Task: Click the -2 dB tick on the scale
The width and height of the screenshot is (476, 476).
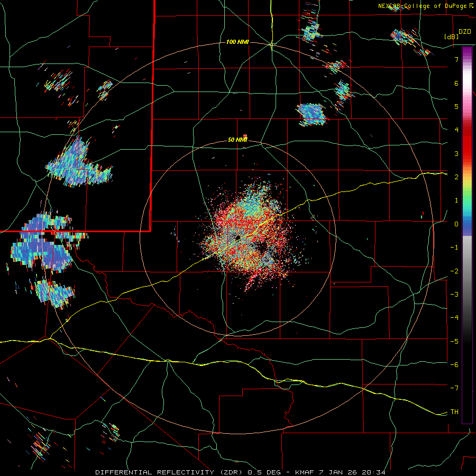Action: coord(454,271)
